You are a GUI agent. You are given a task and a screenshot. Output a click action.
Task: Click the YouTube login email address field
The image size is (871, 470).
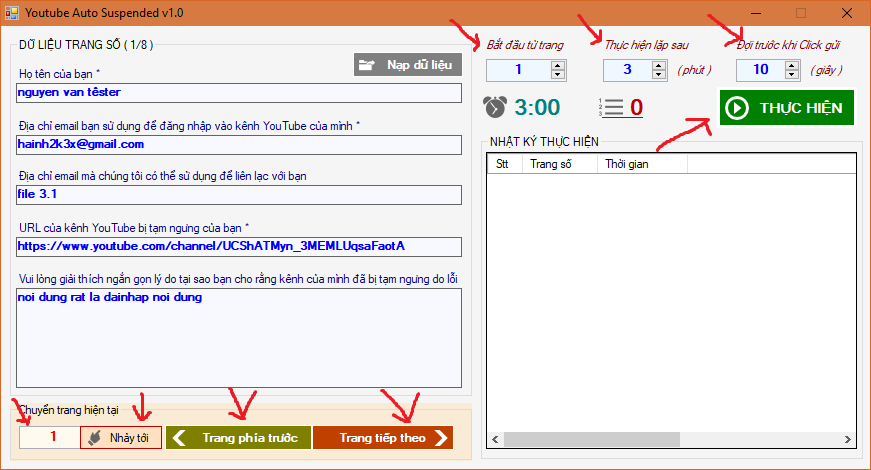tap(239, 144)
